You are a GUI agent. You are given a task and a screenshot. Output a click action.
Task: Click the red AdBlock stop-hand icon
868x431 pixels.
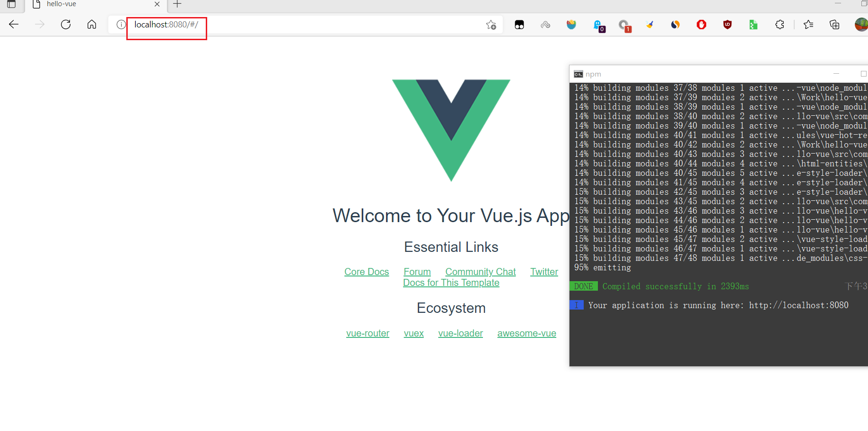tap(701, 25)
